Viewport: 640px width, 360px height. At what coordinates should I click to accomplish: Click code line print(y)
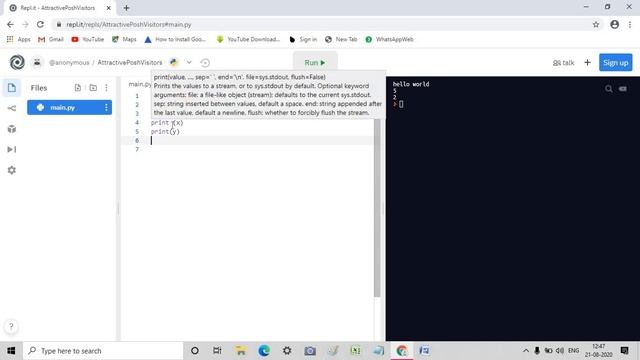(x=165, y=131)
